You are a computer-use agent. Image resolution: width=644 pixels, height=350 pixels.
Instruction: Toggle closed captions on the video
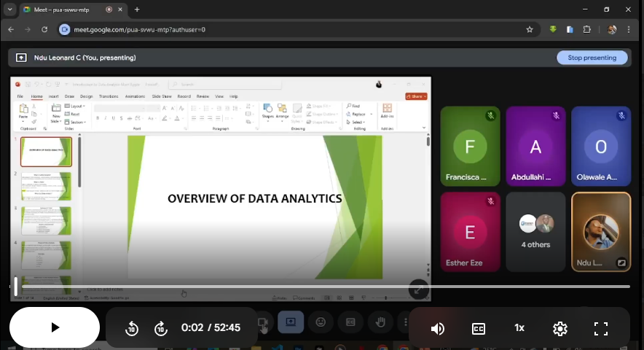click(479, 328)
